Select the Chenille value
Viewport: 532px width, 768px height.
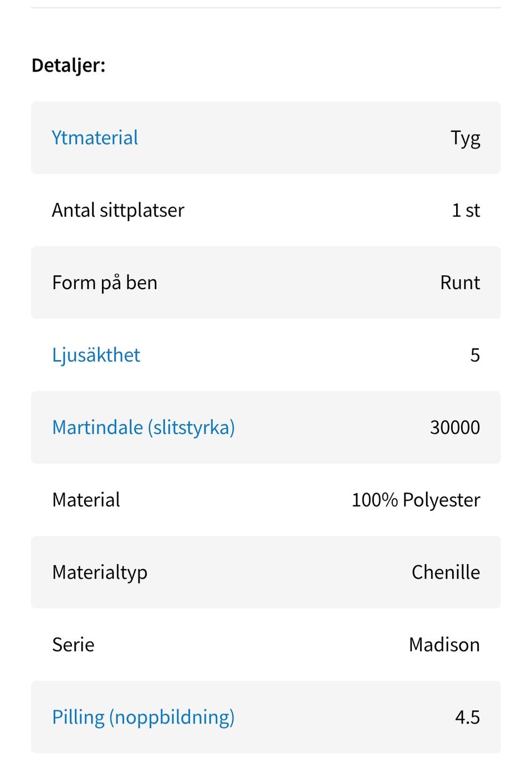tap(446, 572)
